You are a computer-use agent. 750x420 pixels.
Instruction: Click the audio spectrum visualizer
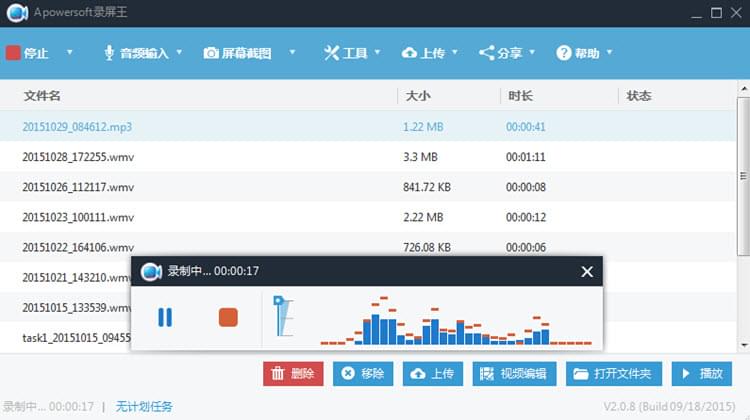point(456,321)
